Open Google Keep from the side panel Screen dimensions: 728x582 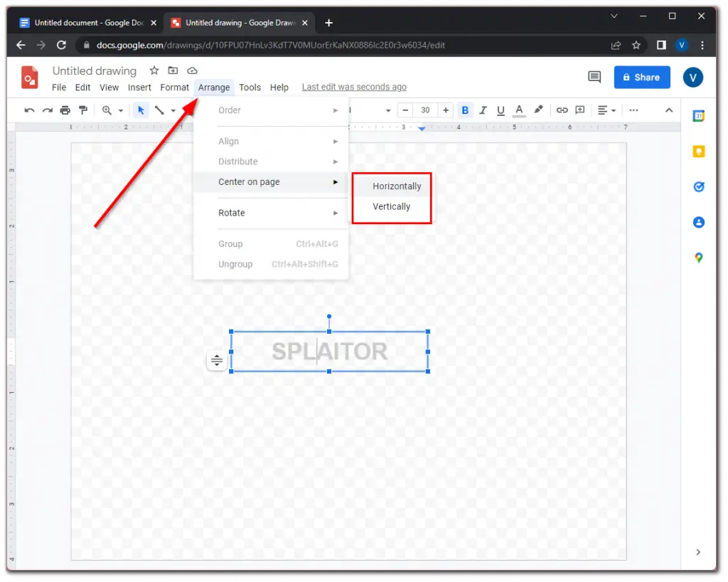697,151
